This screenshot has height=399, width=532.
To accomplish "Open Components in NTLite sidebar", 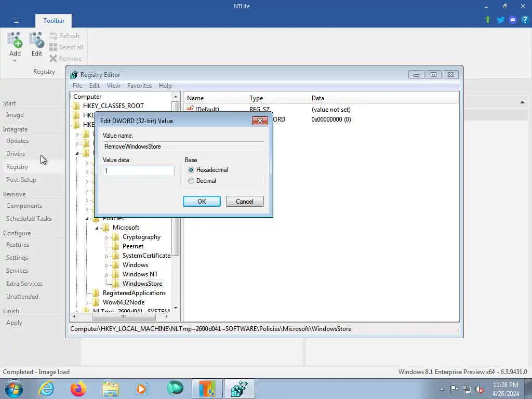I will click(x=24, y=206).
